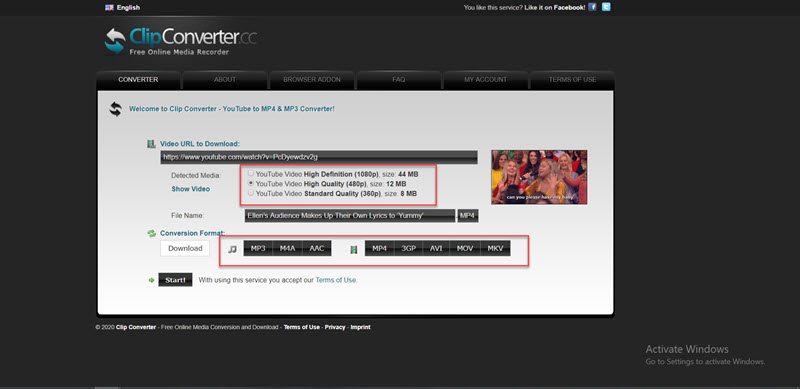Click the video preview thumbnail

[x=539, y=177]
